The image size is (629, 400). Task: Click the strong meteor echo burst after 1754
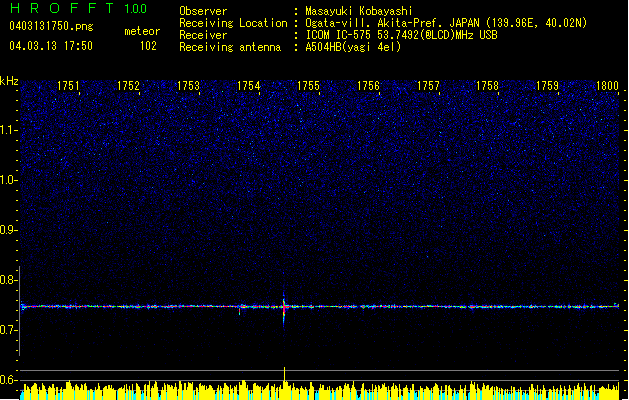(x=284, y=307)
